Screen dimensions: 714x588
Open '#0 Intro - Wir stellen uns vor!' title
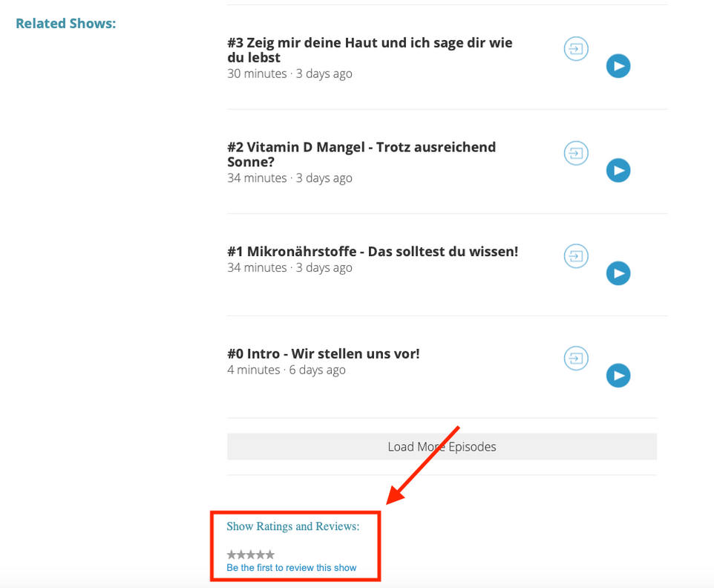324,354
